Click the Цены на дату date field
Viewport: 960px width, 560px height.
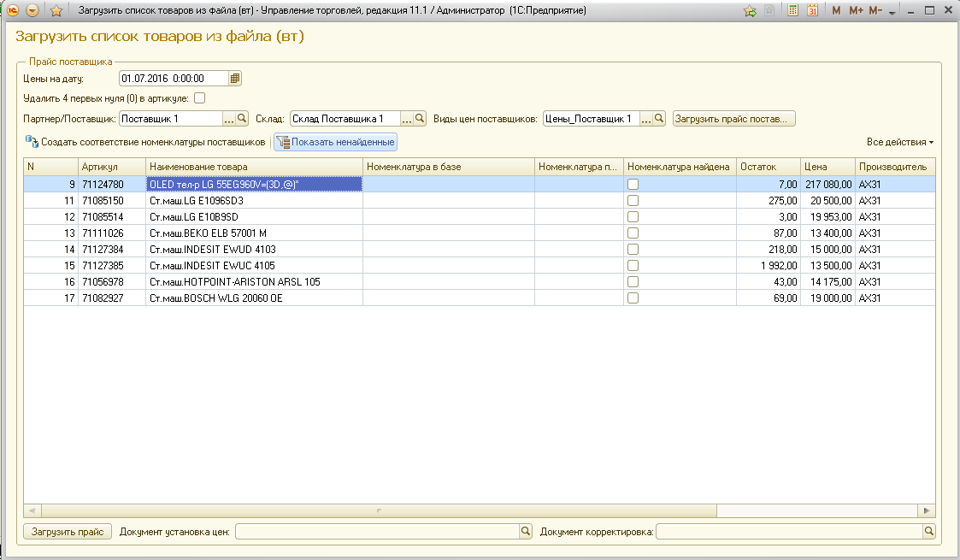click(x=174, y=79)
